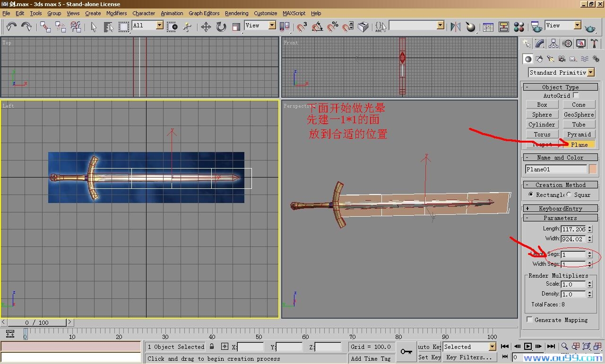605x364 pixels.
Task: Click the Plane01 object name field
Action: click(556, 169)
